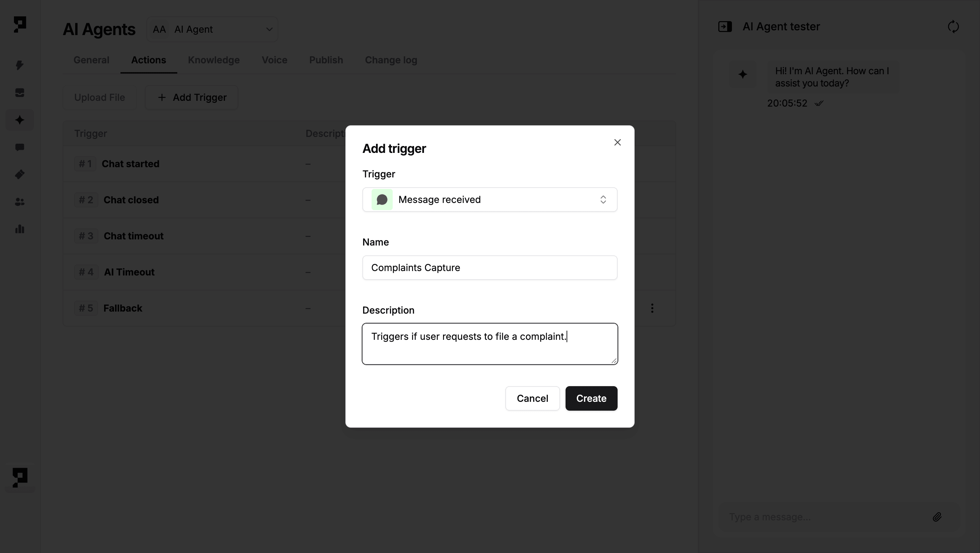Screen dimensions: 980x553
Task: Open the inbox tray sidebar icon
Action: pos(20,93)
